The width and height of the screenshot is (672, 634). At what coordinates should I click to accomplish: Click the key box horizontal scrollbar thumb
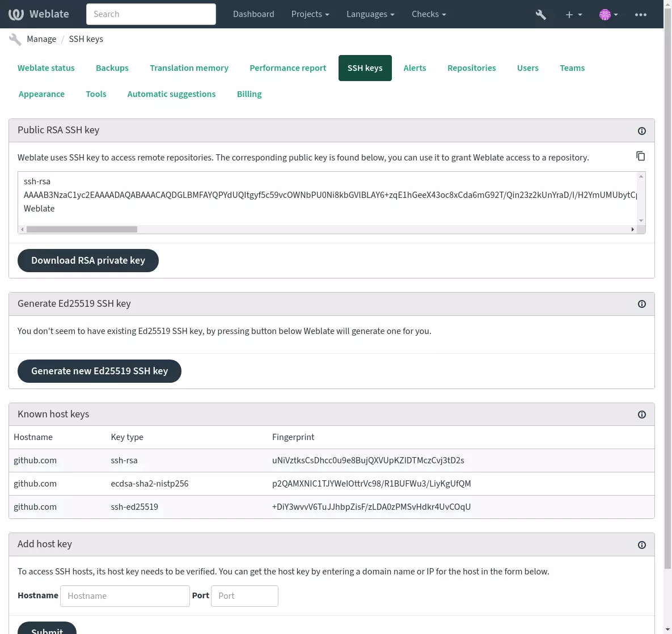tap(82, 229)
